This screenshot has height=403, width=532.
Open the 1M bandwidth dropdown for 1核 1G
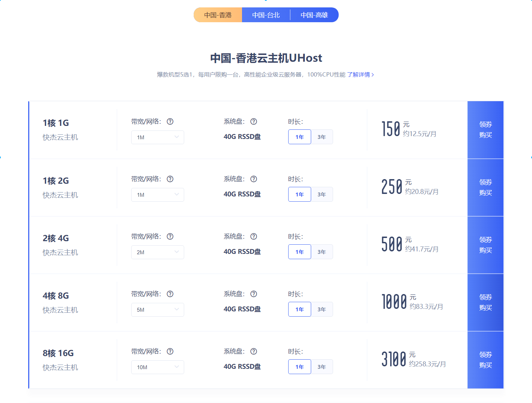point(158,137)
